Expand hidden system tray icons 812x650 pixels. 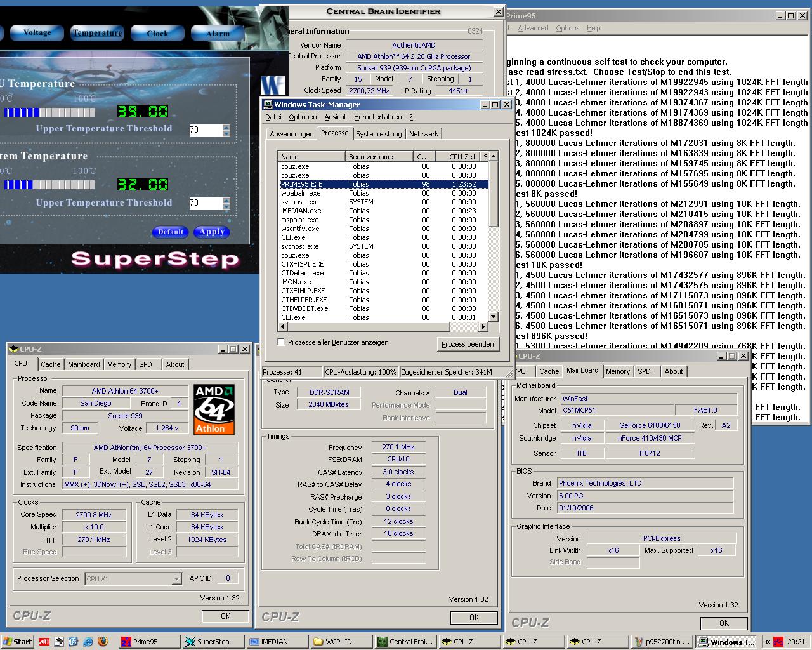768,642
